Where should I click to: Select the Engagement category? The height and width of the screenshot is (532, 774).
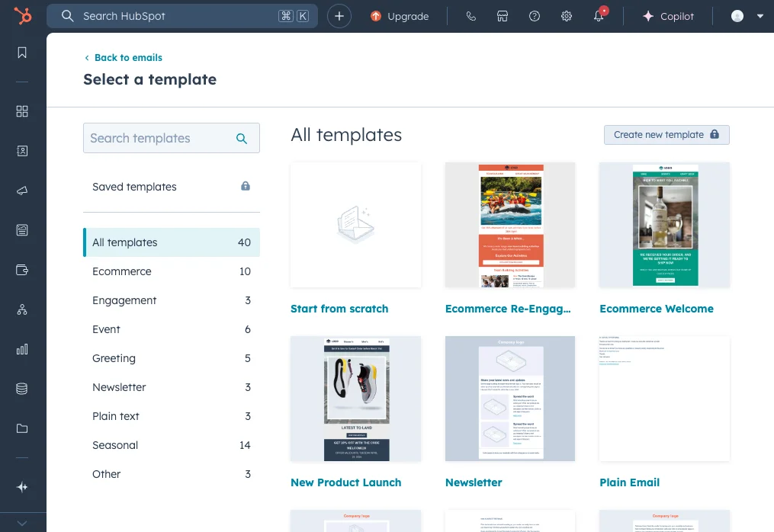point(172,300)
